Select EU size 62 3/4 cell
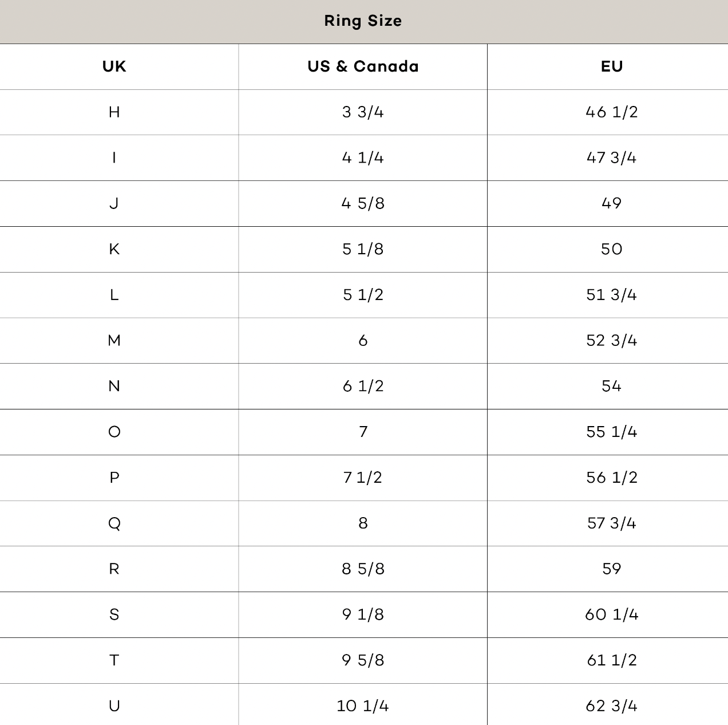728x725 pixels. (611, 706)
